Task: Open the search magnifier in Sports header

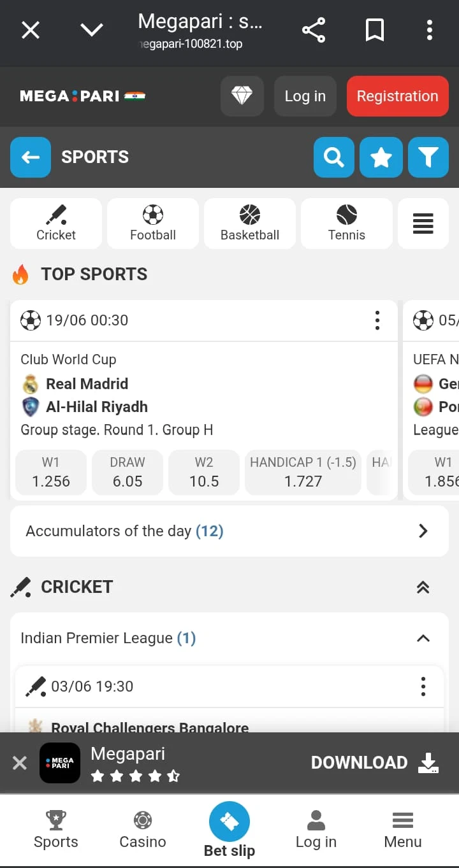Action: (333, 157)
